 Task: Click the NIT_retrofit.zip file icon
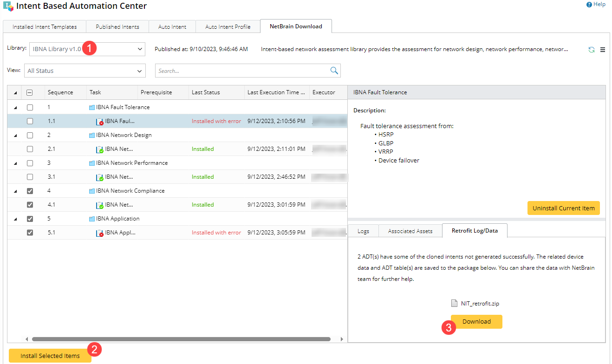[455, 303]
